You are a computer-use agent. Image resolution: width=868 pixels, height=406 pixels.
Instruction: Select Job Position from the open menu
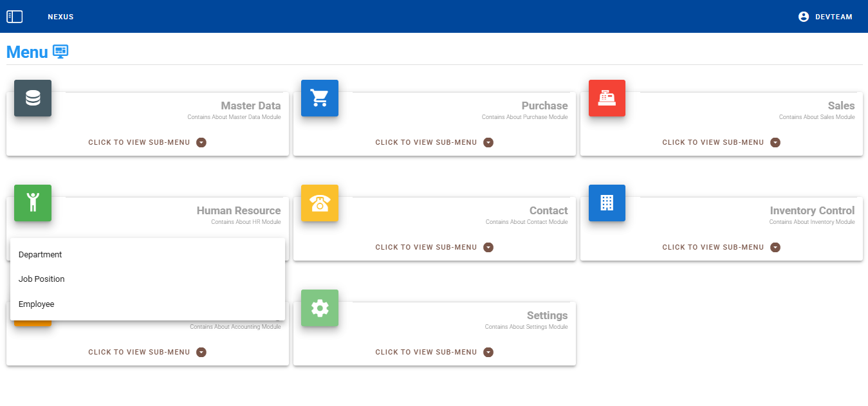(x=42, y=279)
